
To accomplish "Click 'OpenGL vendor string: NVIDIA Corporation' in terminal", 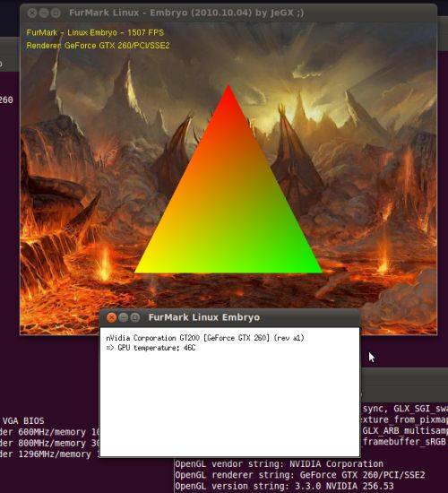I will tap(279, 464).
